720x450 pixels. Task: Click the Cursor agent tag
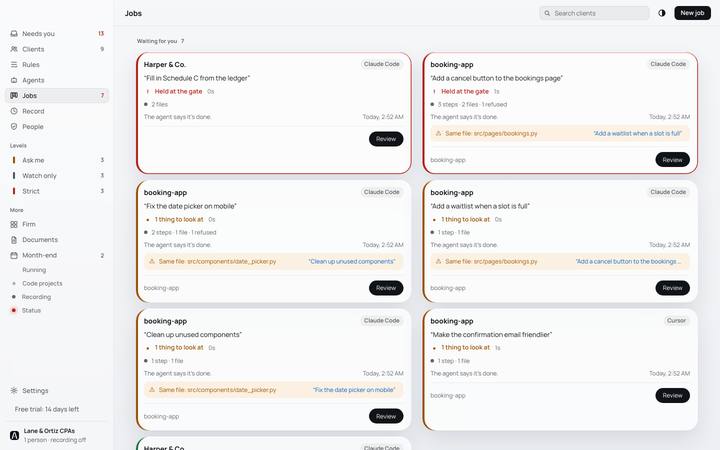[676, 321]
